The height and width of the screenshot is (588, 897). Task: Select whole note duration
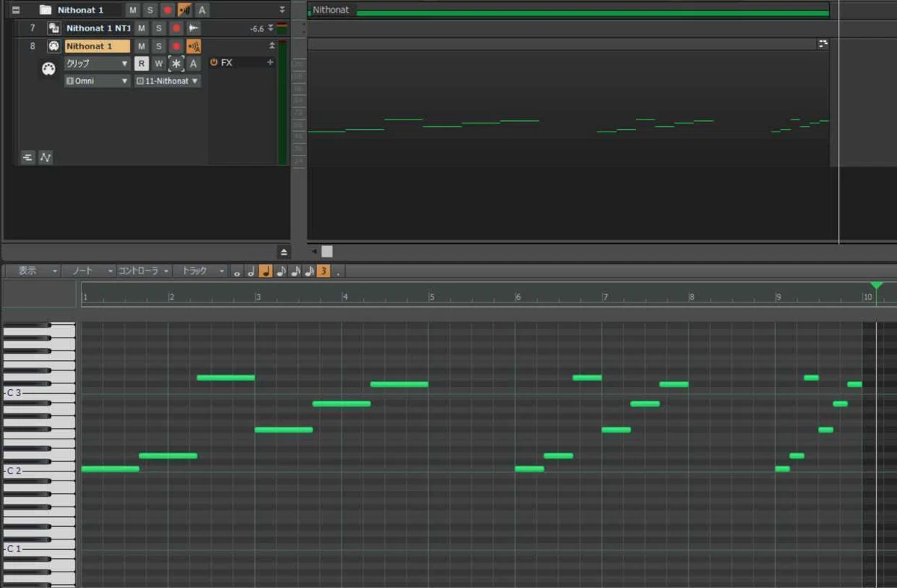coord(237,271)
